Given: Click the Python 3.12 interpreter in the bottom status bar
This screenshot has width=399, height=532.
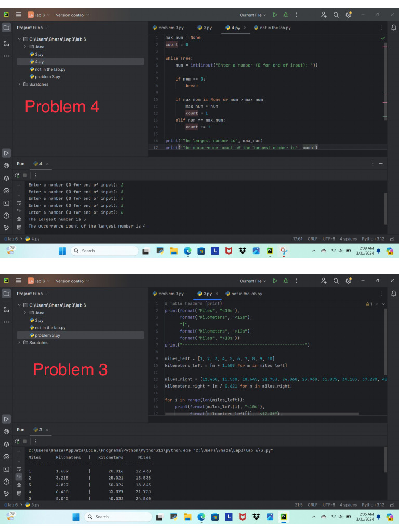Looking at the screenshot, I should (373, 504).
